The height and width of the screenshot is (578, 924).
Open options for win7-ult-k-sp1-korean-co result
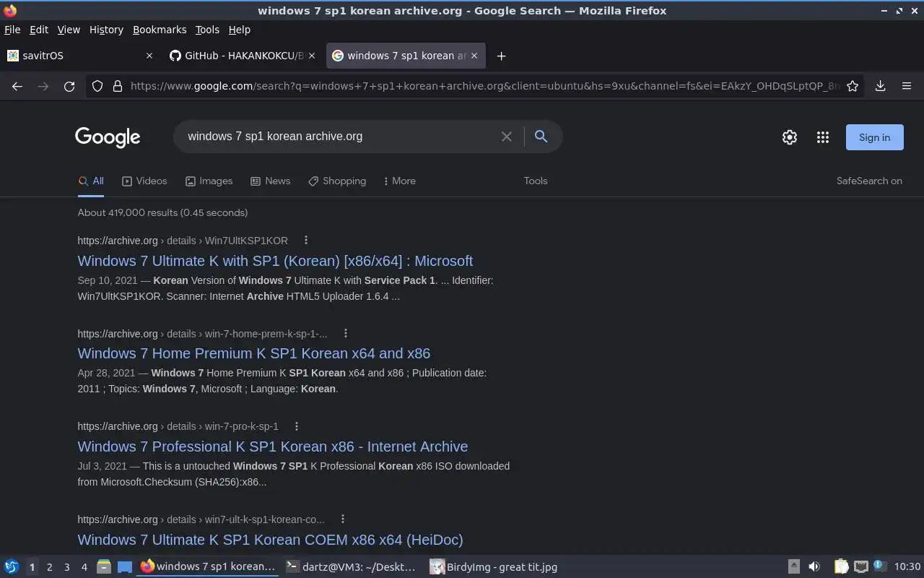(343, 519)
